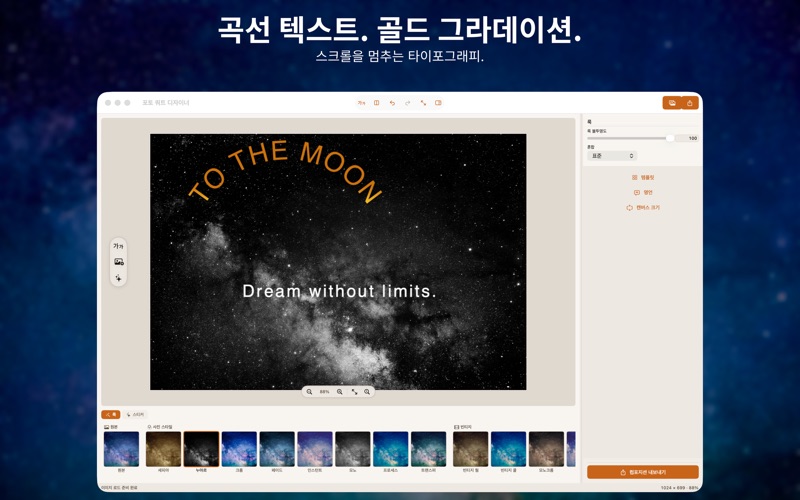800x500 pixels.
Task: Select the orange look tab at bottom left
Action: click(111, 415)
